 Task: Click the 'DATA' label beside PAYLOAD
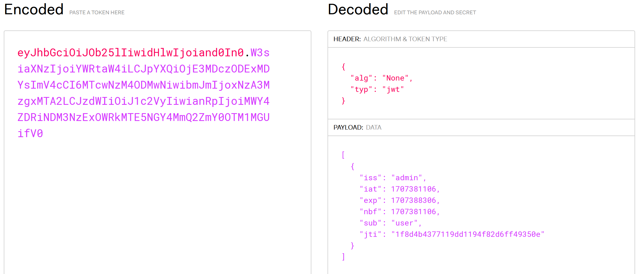coord(374,127)
